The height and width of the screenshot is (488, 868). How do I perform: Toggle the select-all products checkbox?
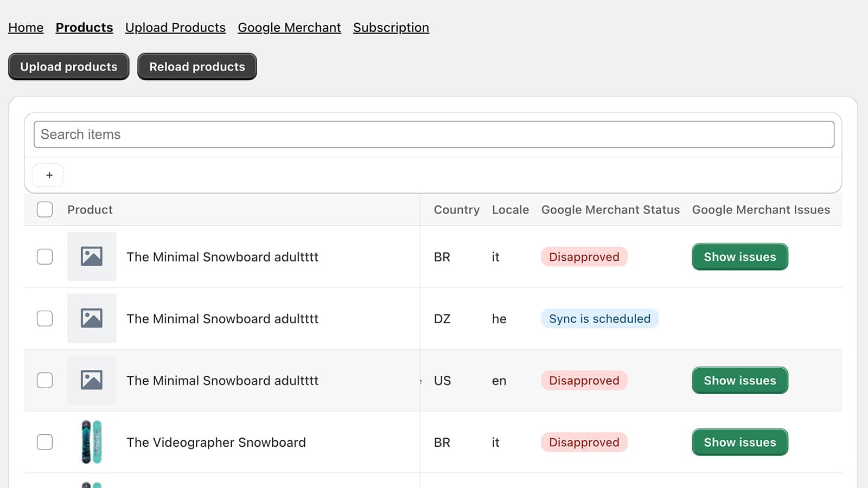(x=44, y=209)
